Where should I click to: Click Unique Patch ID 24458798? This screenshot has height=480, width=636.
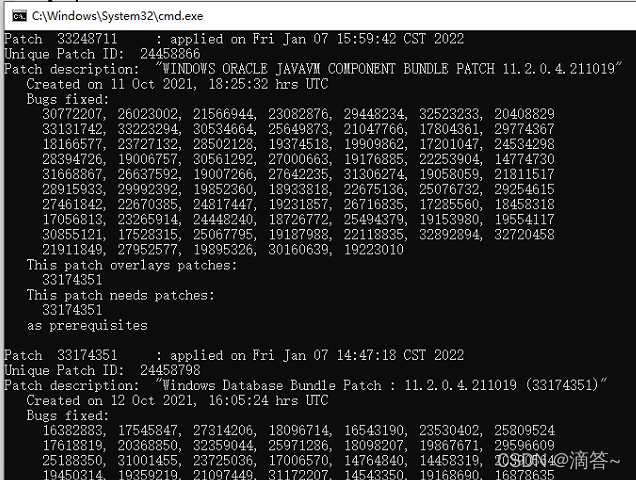170,370
